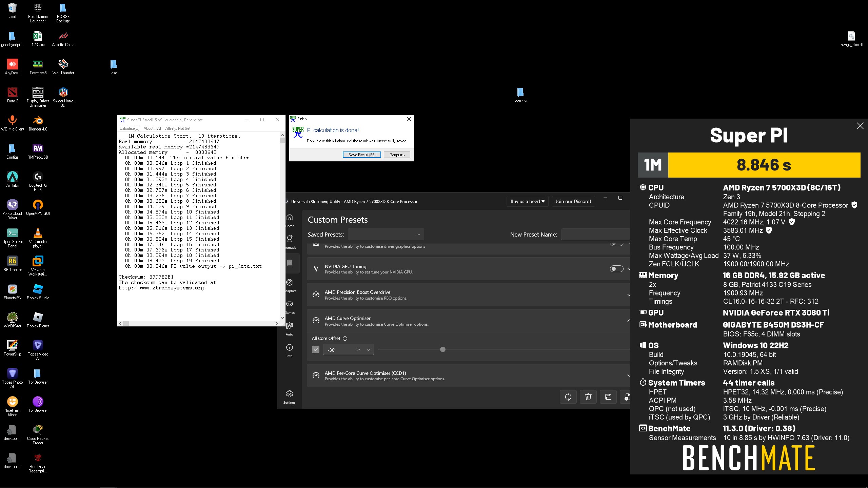Open the Calculate(C) menu in Super PI
Screen dimensions: 868x488
[129, 128]
